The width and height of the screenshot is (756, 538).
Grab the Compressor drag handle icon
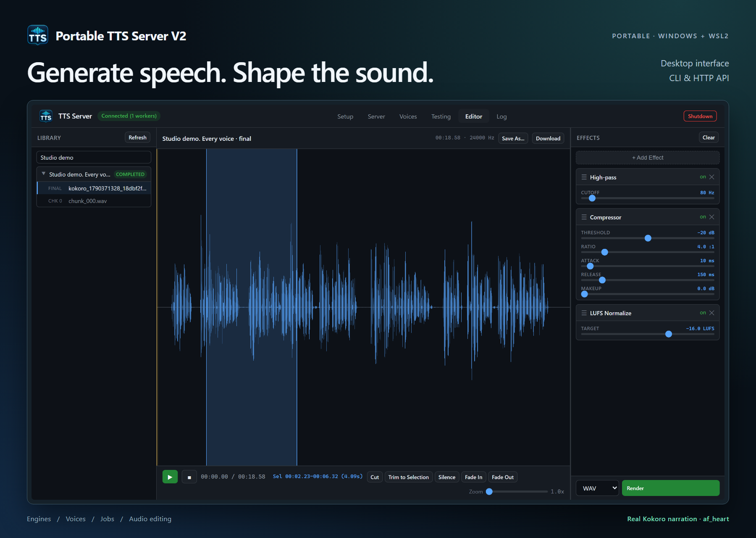(584, 217)
